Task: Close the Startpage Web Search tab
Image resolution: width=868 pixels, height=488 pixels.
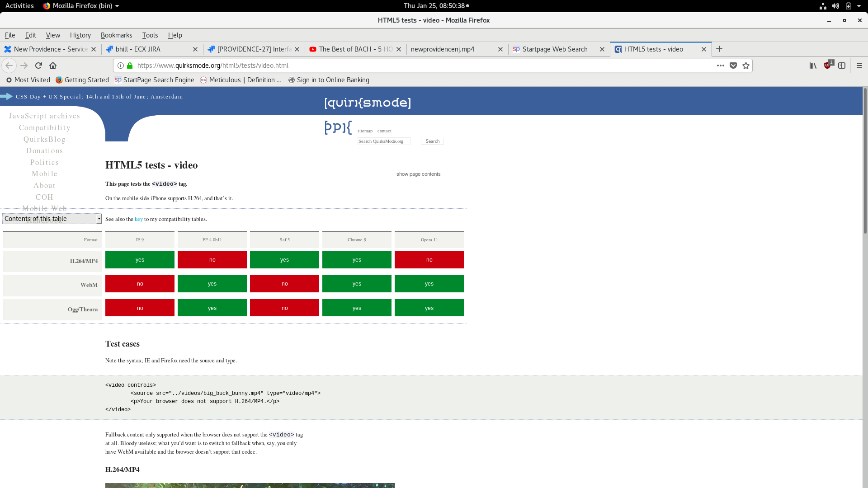Action: click(602, 49)
